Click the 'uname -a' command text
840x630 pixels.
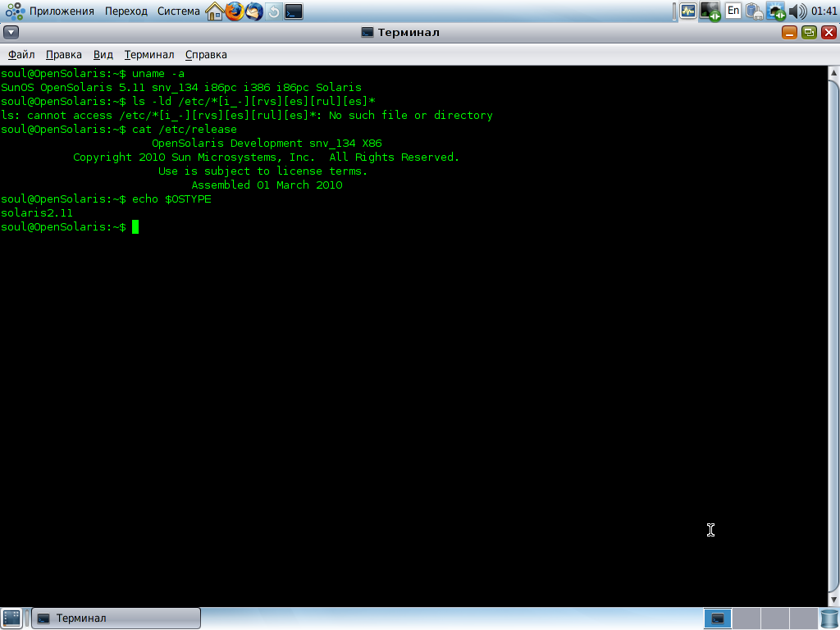158,73
